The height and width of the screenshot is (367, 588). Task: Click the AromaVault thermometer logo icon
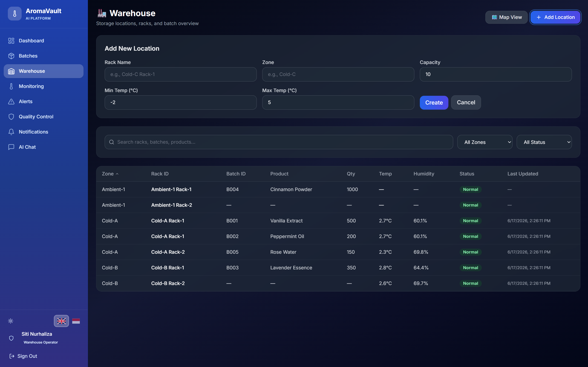[x=14, y=14]
